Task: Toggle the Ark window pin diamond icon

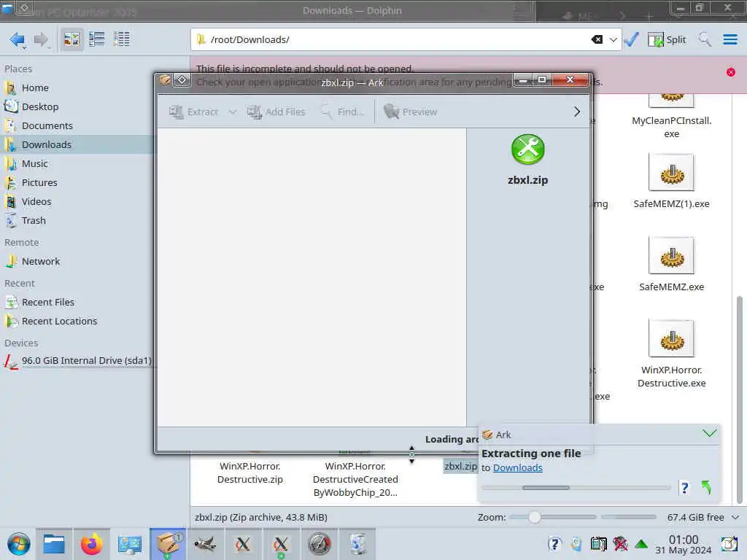Action: (x=182, y=80)
